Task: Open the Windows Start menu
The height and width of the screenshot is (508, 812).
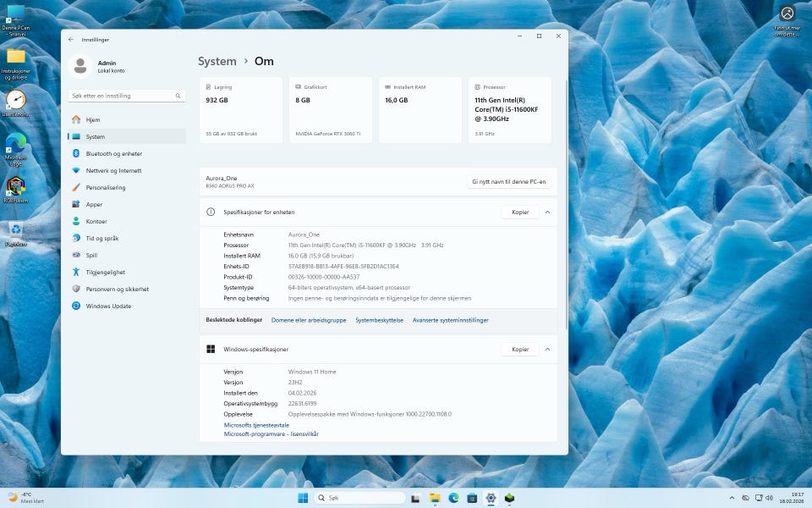Action: 303,498
